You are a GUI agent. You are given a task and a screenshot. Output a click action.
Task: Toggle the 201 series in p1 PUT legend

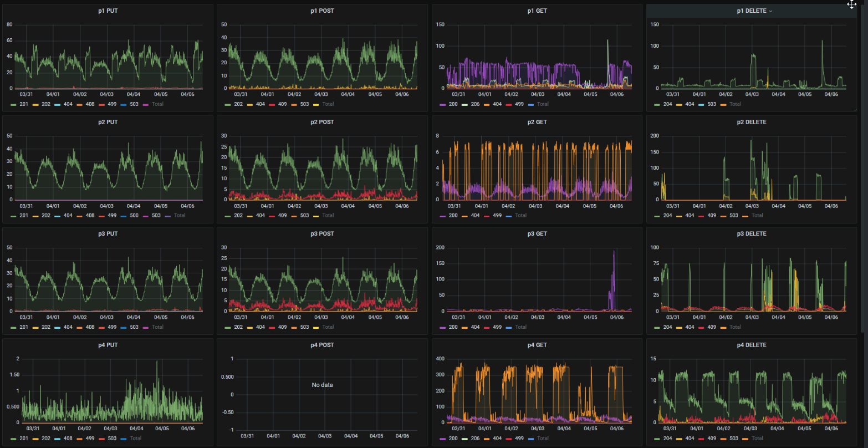click(x=24, y=104)
